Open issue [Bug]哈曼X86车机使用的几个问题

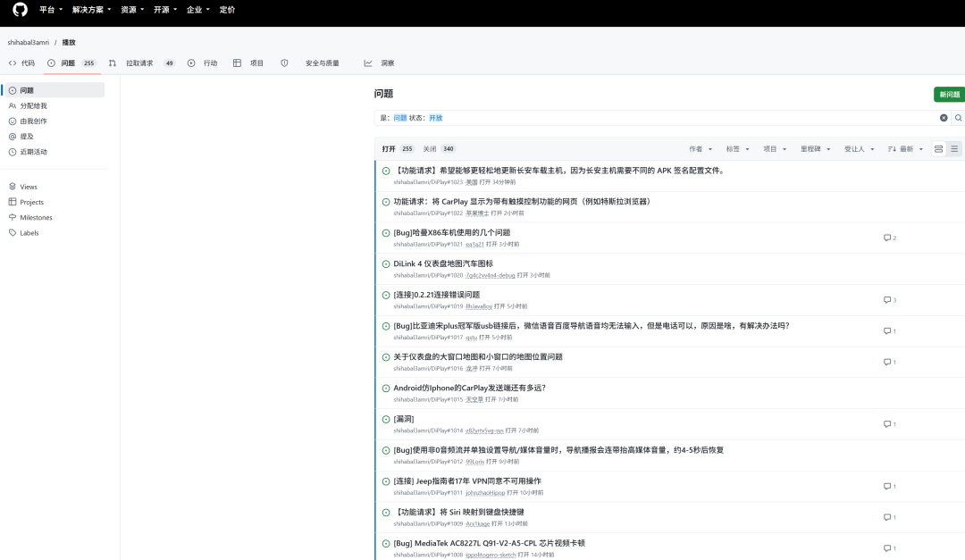pos(452,232)
